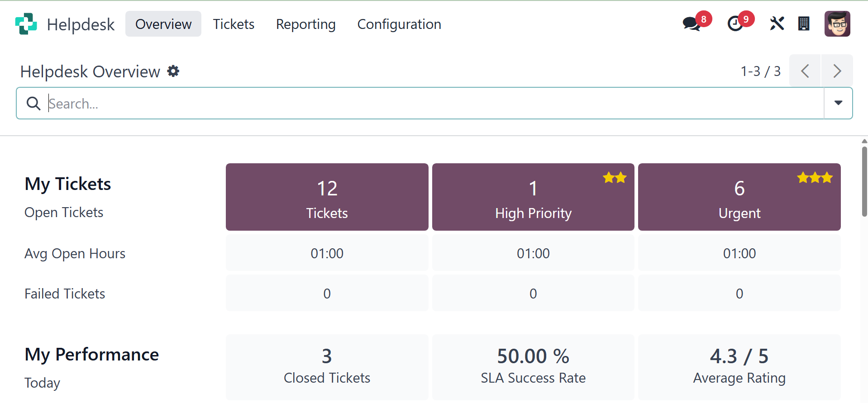This screenshot has height=403, width=868.
Task: Open the Reporting menu
Action: click(x=306, y=24)
